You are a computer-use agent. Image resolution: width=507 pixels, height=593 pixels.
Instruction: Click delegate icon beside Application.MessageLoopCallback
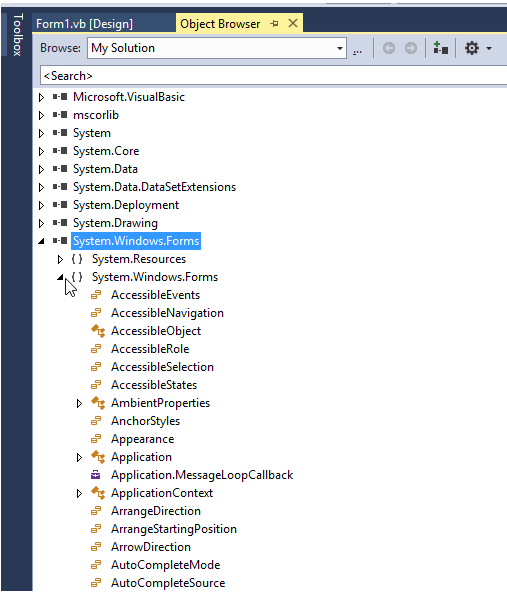(96, 475)
